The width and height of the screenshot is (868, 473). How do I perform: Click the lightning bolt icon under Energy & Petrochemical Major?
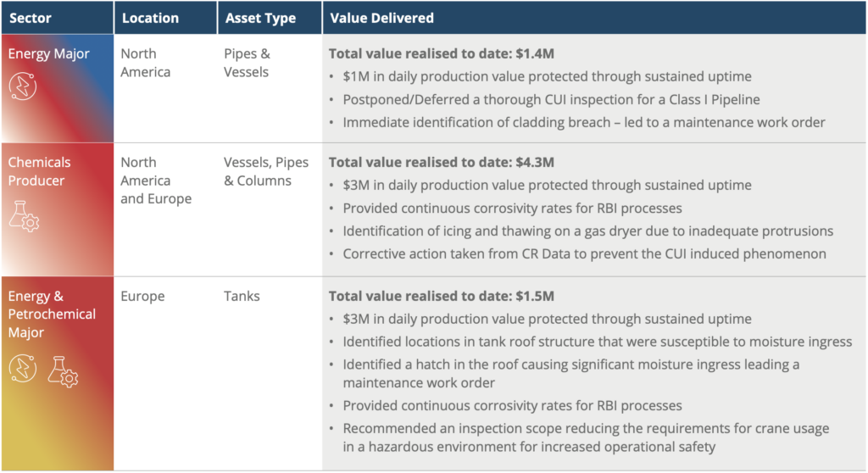tap(23, 369)
